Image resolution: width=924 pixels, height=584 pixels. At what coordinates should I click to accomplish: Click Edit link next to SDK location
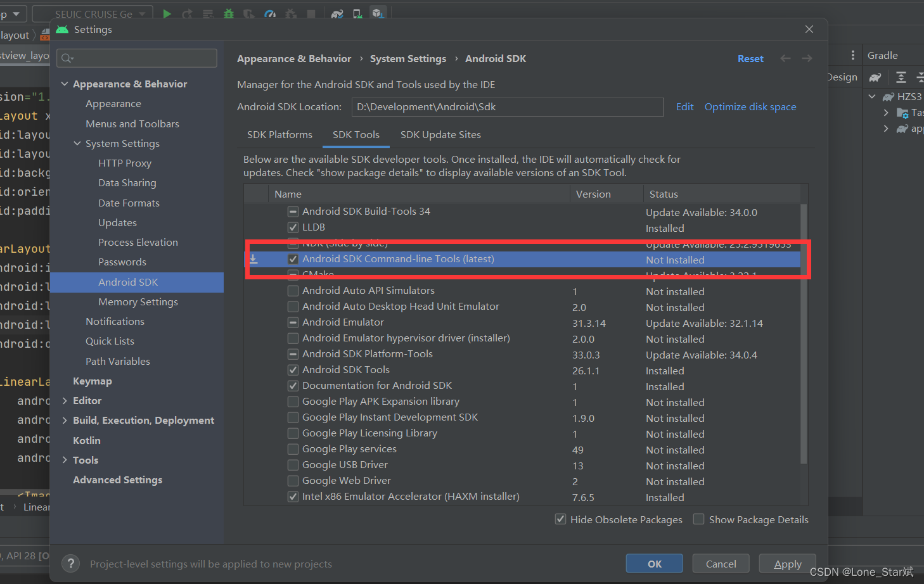(x=684, y=107)
